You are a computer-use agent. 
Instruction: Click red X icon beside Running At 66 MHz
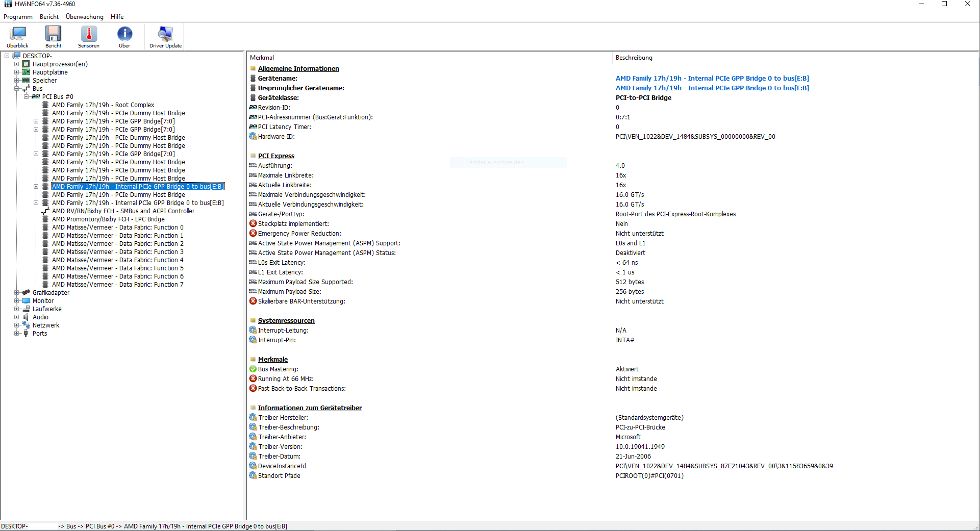coord(253,379)
